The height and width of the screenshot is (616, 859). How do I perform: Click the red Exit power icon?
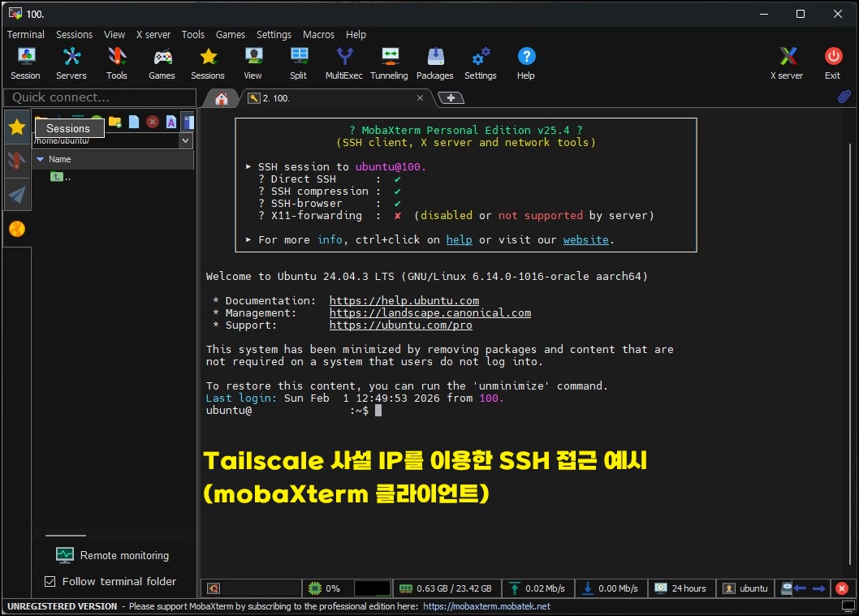coord(833,56)
